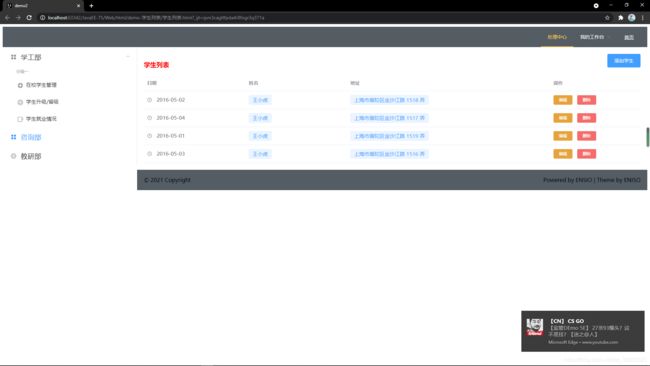Click the date text 2016-05-04

[x=171, y=118]
